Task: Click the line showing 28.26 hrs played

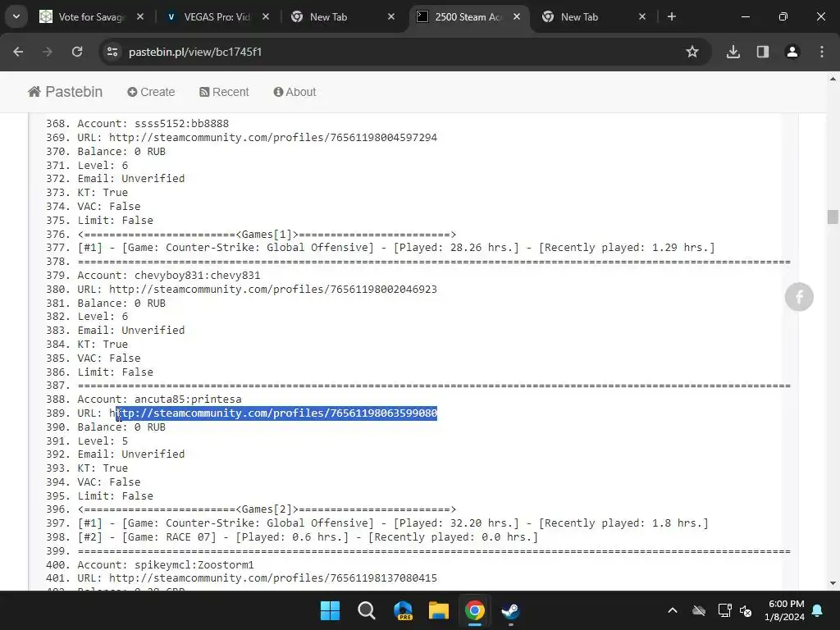Action: tap(396, 248)
